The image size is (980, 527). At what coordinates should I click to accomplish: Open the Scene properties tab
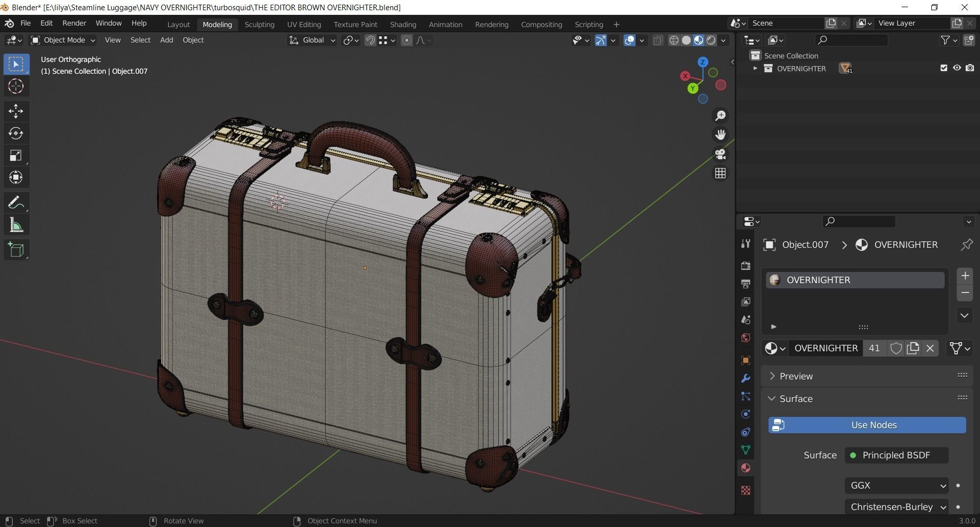745,320
